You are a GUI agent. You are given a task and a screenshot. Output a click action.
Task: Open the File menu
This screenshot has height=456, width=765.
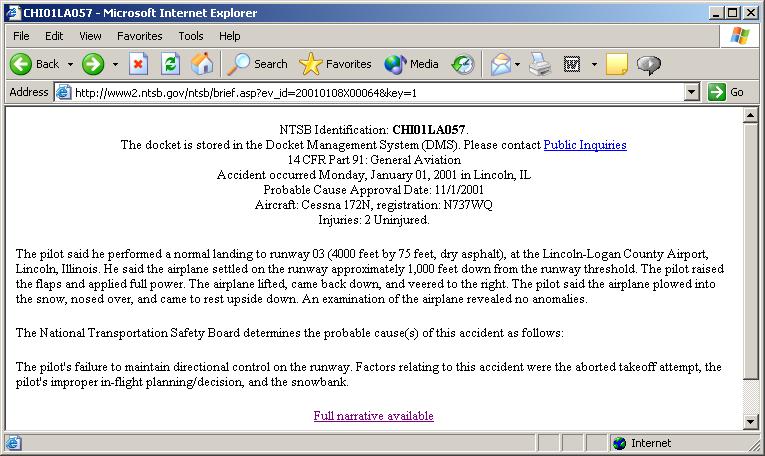click(x=21, y=36)
